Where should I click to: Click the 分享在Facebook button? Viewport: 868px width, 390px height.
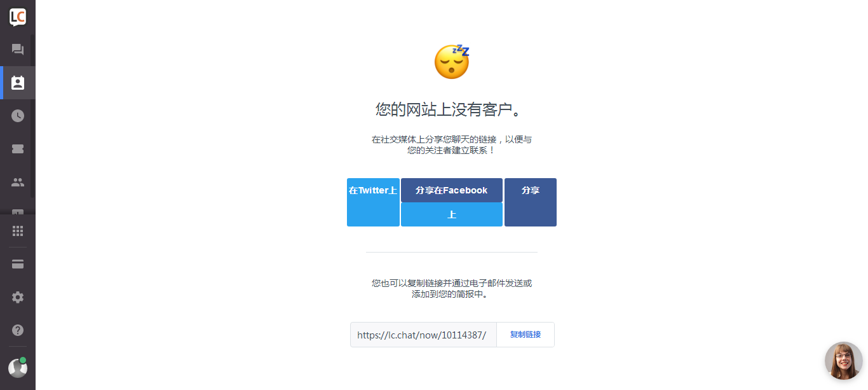(x=452, y=190)
